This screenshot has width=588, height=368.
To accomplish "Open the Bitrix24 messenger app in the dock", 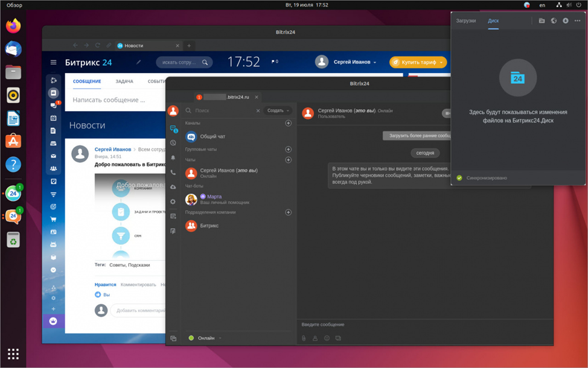I will (13, 217).
